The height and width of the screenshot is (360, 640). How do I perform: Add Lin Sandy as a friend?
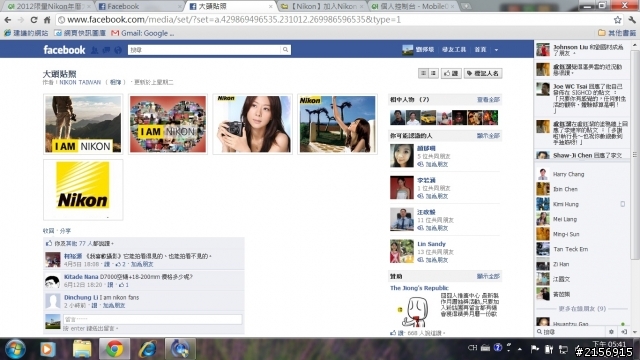tap(433, 260)
